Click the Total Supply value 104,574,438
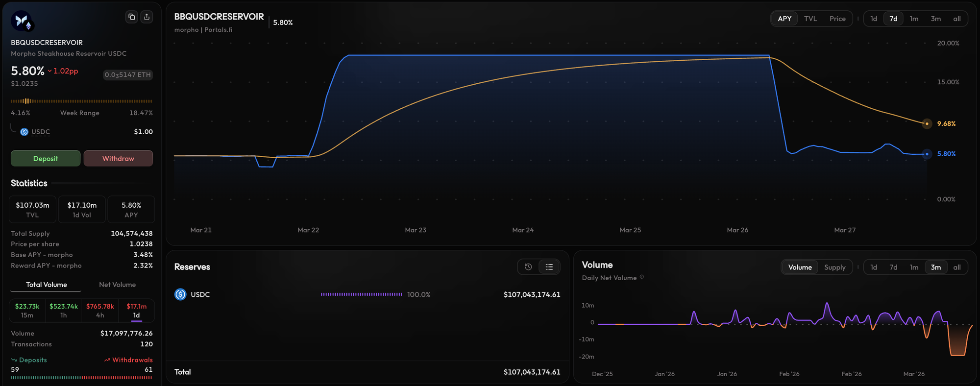980x386 pixels. tap(132, 234)
